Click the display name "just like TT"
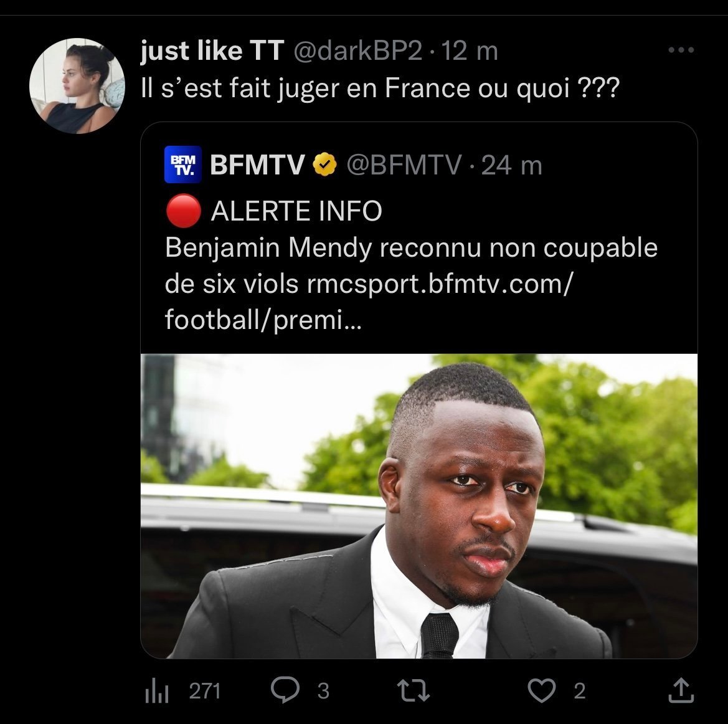The width and height of the screenshot is (728, 724). (210, 52)
